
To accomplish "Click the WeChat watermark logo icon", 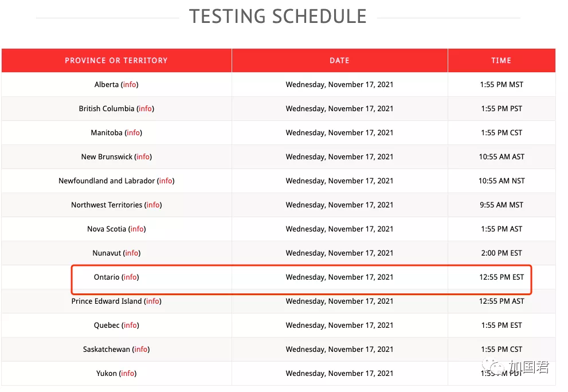I will [491, 367].
